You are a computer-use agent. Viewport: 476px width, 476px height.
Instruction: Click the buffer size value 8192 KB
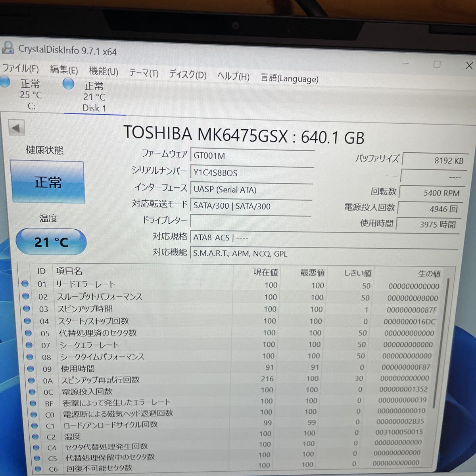pos(435,160)
